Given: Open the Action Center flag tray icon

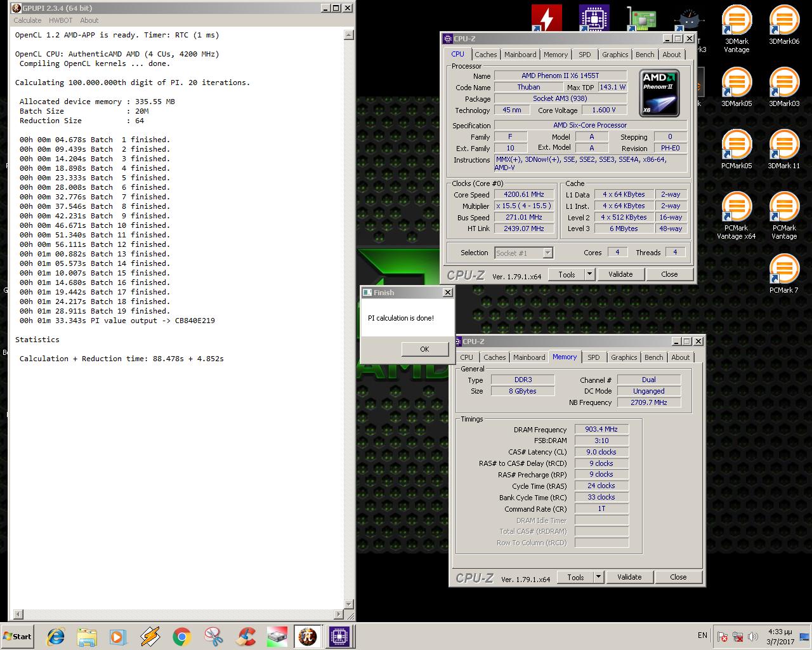Looking at the screenshot, I should (x=723, y=637).
